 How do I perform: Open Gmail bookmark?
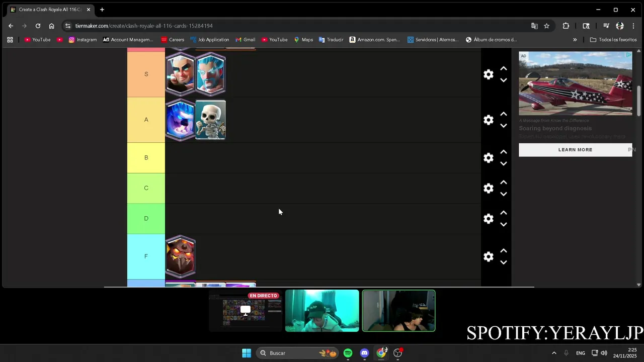click(245, 40)
